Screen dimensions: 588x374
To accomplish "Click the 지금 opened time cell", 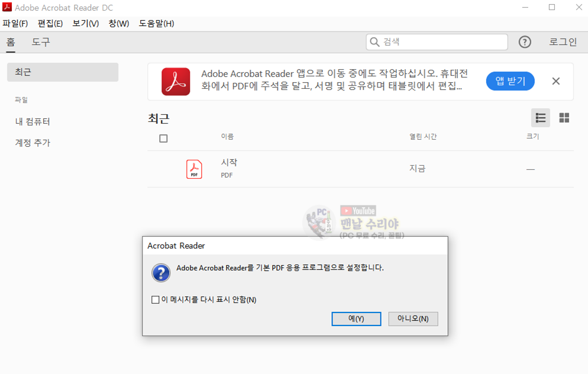I will tap(418, 169).
